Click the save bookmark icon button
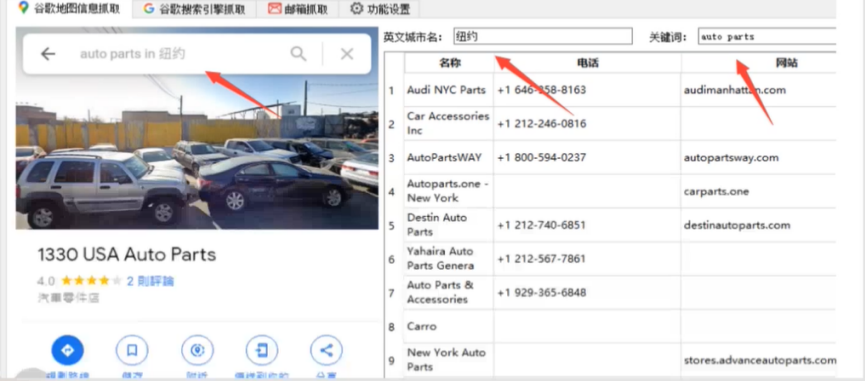The height and width of the screenshot is (381, 865). click(132, 350)
